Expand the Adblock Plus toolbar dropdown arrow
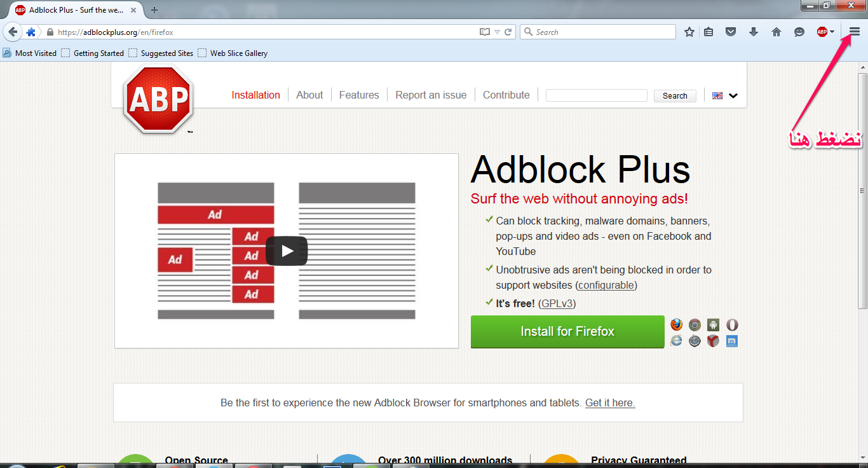868x468 pixels. click(x=832, y=32)
